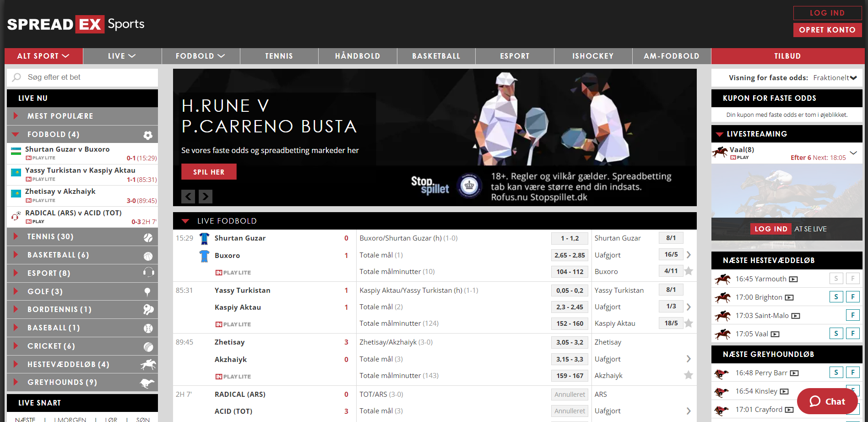868x422 pixels.
Task: Favourite the Shurtan Guzar match star
Action: [x=688, y=271]
